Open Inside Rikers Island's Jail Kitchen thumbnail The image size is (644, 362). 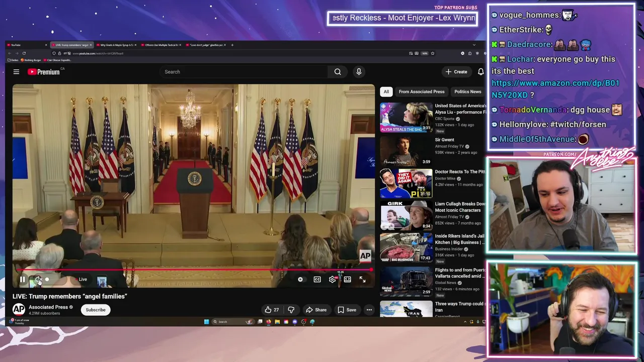click(x=406, y=248)
